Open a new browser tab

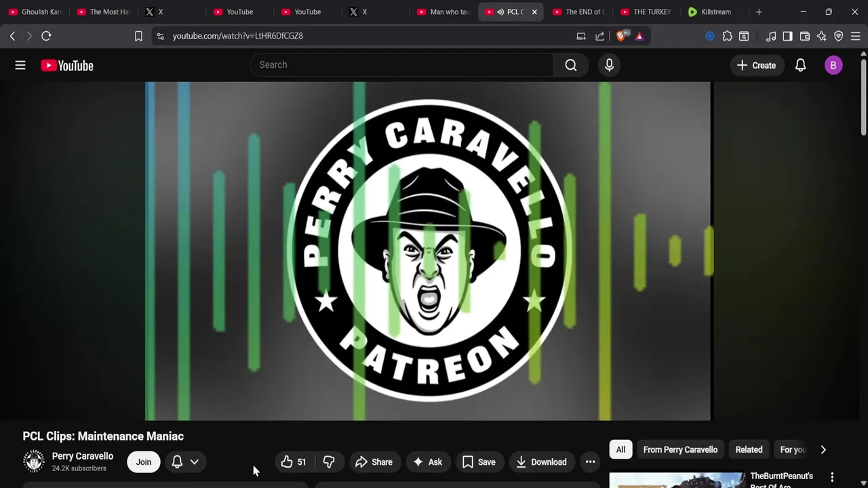(759, 12)
